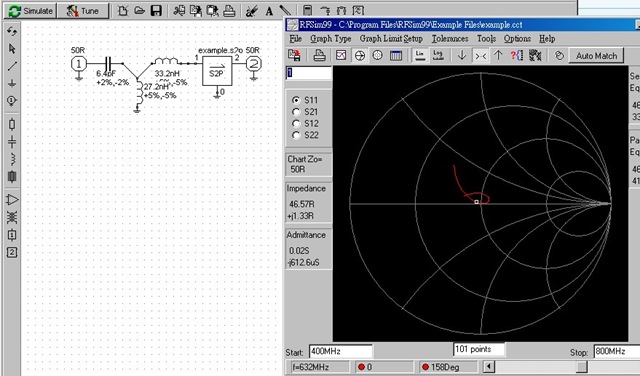640x376 pixels.
Task: Select the ground symbol tool
Action: [12, 83]
